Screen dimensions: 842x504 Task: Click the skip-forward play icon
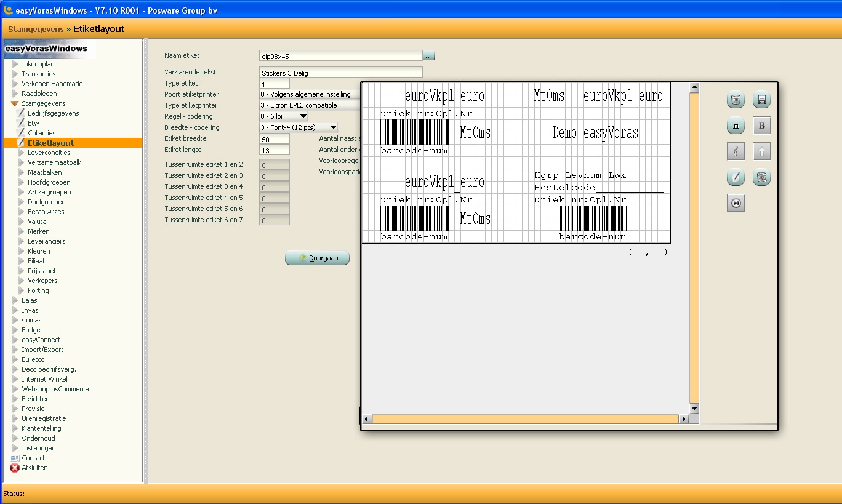point(736,204)
